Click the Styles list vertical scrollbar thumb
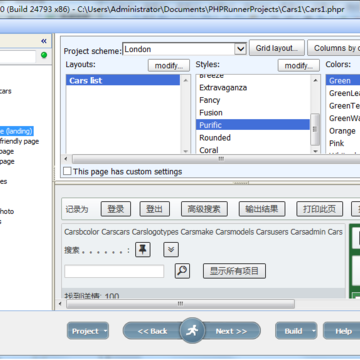Screen dimensions: 360x360 pyautogui.click(x=315, y=129)
